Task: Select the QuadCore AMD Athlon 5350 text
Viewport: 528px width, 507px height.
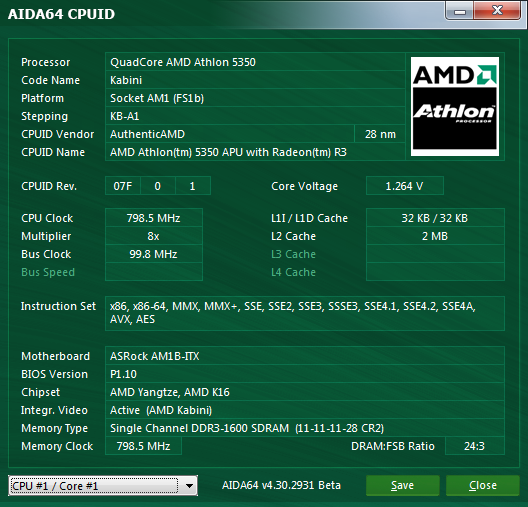Action: click(183, 62)
